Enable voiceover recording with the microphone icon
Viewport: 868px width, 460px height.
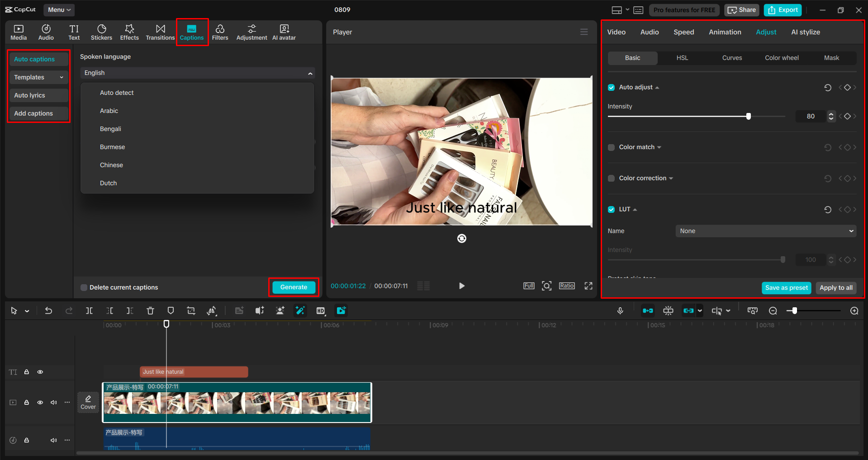[x=620, y=310]
